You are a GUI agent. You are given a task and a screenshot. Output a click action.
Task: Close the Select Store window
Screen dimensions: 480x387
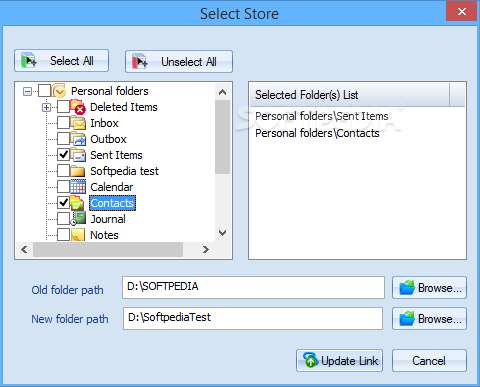tap(462, 11)
